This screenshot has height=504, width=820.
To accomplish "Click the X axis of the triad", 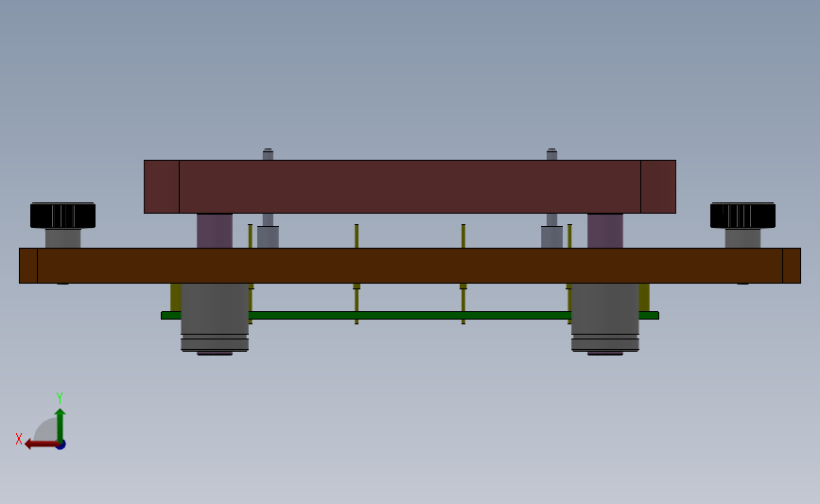I will point(42,444).
